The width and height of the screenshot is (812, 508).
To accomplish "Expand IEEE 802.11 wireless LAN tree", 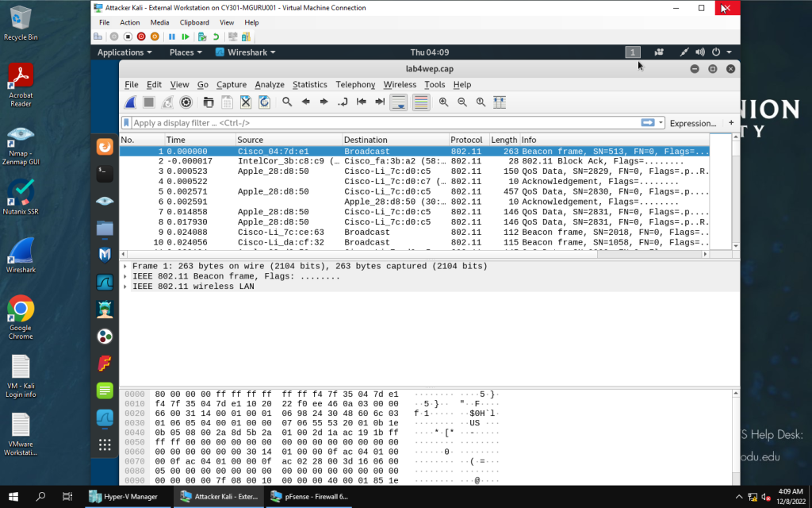I will click(125, 287).
